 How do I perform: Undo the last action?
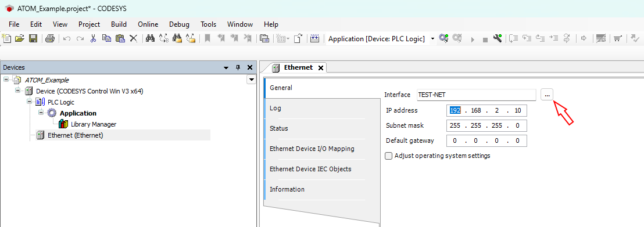pos(66,38)
